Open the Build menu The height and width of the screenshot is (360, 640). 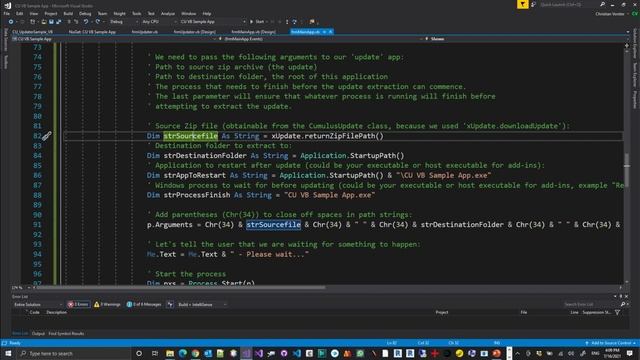(x=68, y=13)
